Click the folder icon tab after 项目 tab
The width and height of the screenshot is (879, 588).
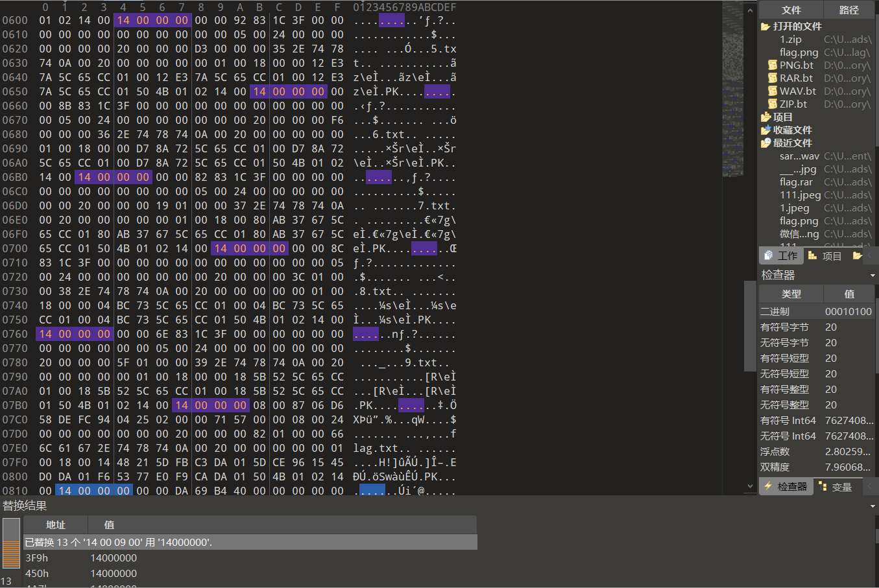[857, 255]
